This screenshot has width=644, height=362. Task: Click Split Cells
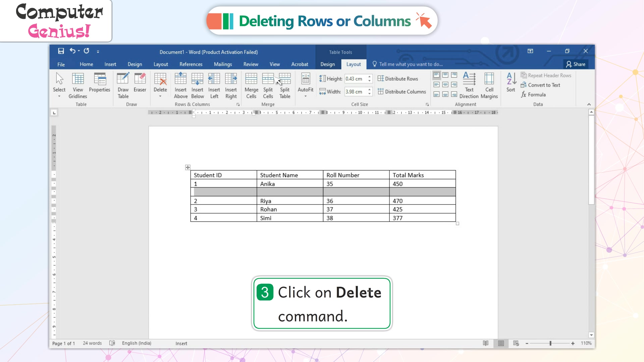[268, 86]
